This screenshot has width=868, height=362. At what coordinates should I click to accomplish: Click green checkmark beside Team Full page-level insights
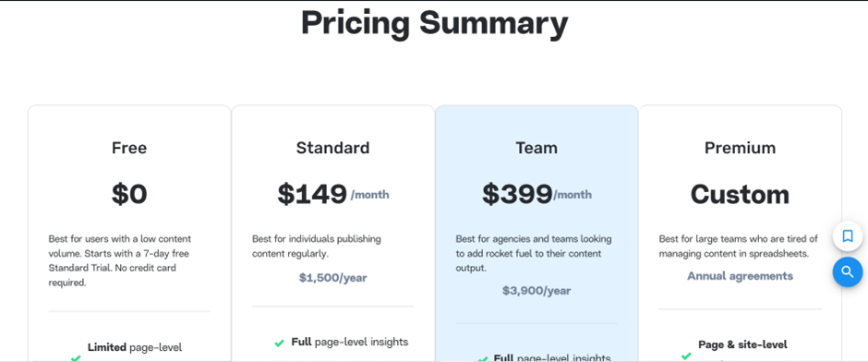(483, 358)
